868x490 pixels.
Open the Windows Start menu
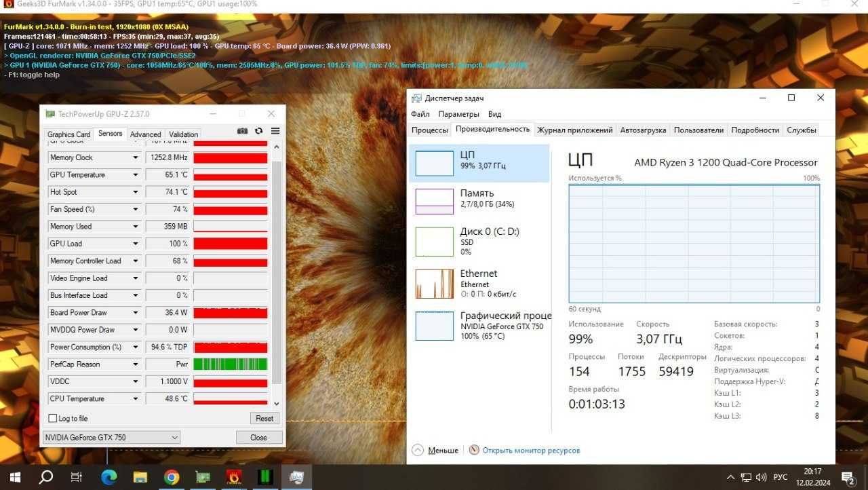[x=15, y=477]
